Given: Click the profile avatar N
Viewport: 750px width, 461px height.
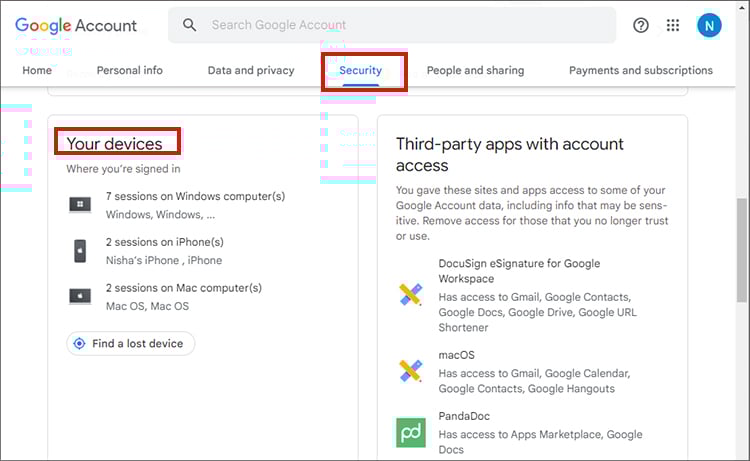Looking at the screenshot, I should (709, 26).
